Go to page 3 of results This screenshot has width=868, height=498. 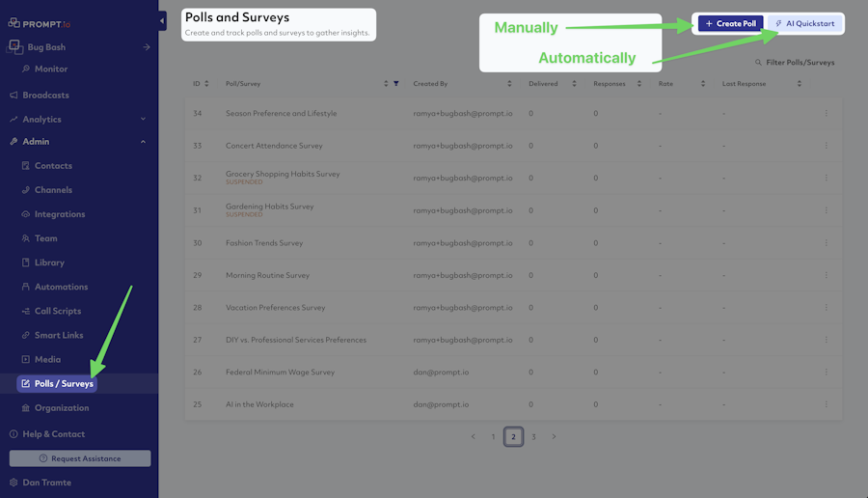[x=533, y=437]
